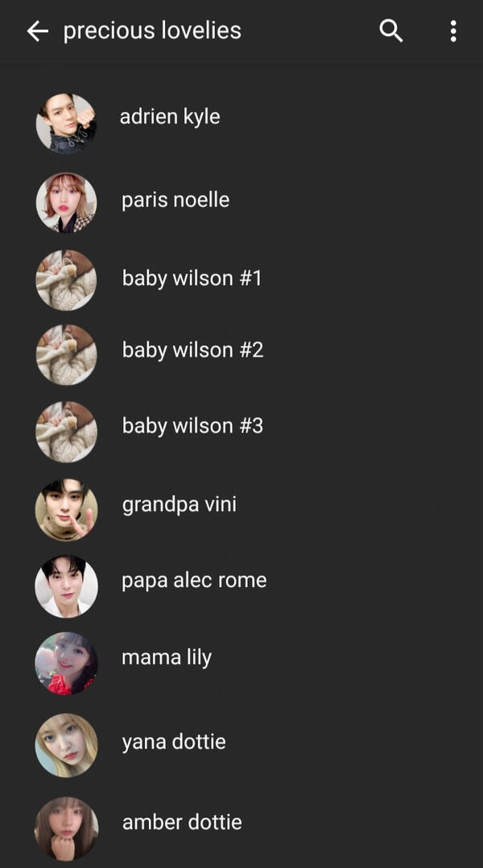The width and height of the screenshot is (483, 868).
Task: View grandpa vini's profile picture
Action: [66, 509]
